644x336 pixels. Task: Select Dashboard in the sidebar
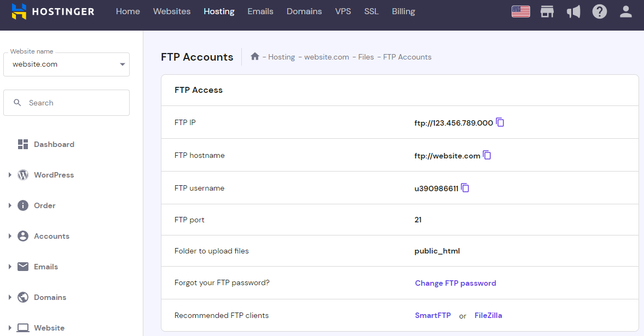(x=53, y=144)
